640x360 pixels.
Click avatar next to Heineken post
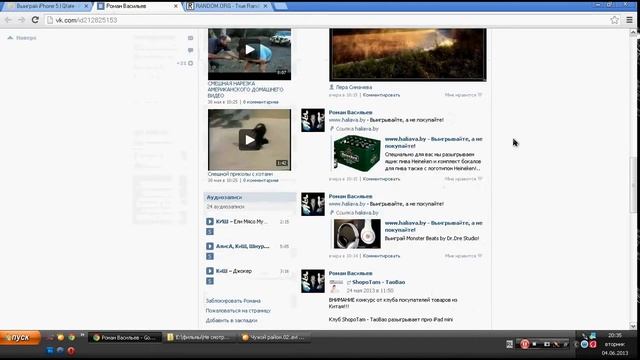313,120
